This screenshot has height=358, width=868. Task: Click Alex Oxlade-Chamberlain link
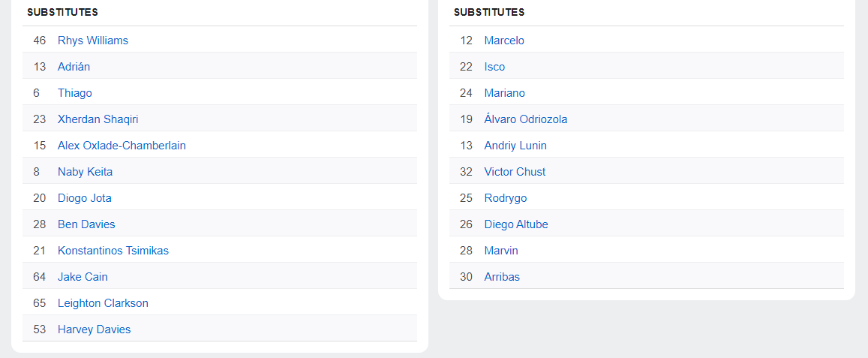122,146
